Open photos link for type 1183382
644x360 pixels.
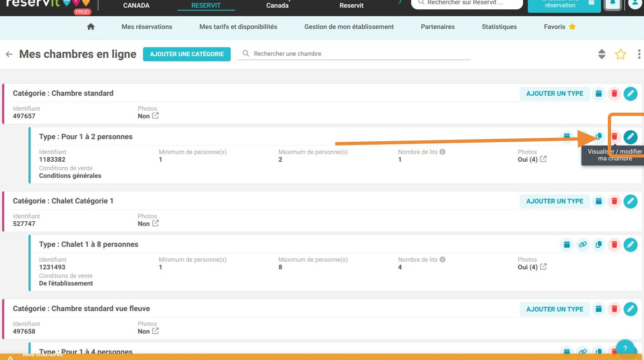point(543,159)
